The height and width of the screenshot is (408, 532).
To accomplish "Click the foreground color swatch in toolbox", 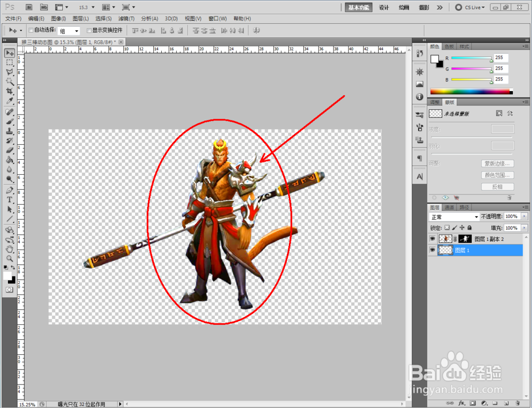I will [x=7, y=276].
